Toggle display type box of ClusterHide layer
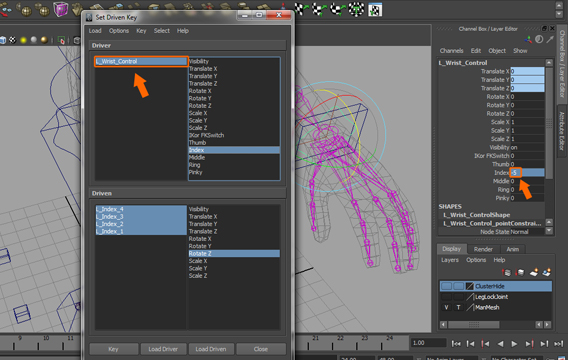Screen dimensions: 568x360 click(x=458, y=286)
